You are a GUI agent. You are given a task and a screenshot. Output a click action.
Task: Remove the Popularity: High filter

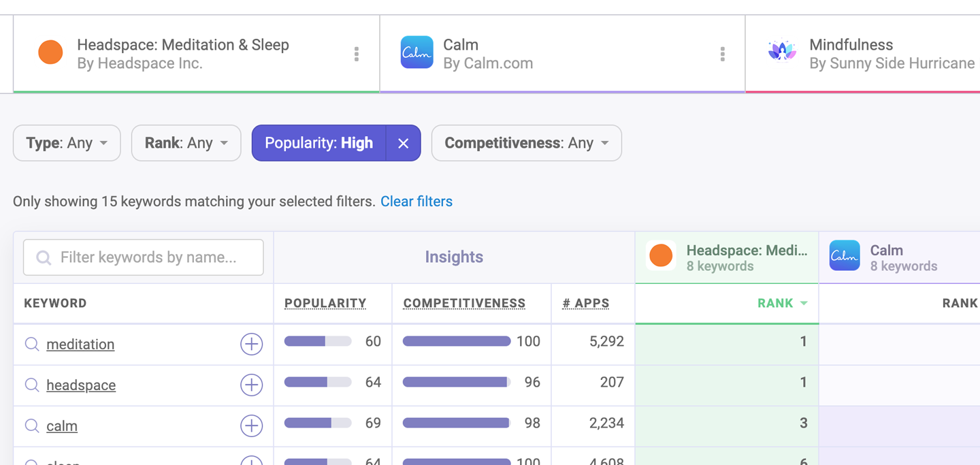click(404, 143)
